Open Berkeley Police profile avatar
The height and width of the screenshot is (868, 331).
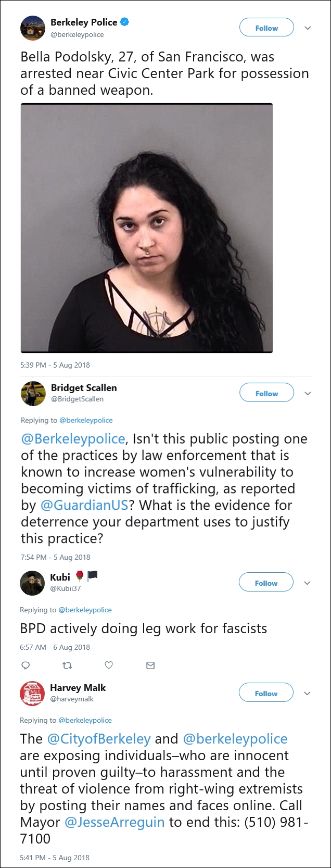click(33, 28)
